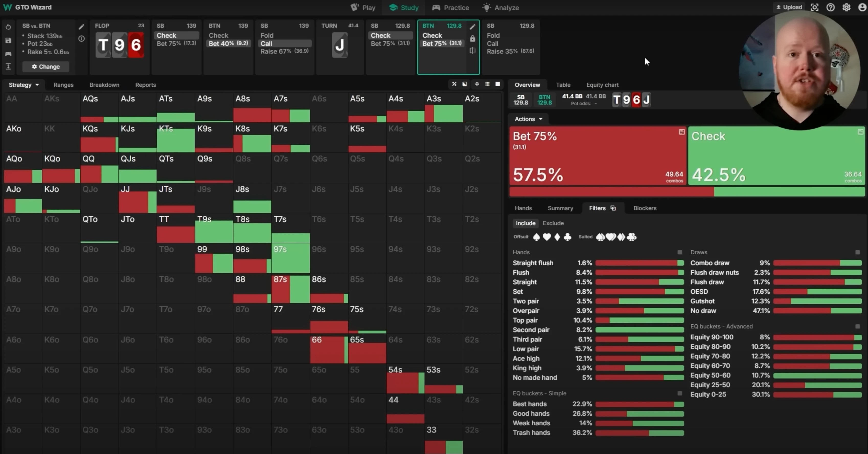Screen dimensions: 868x454
Task: Click the reset spot icon in left sidebar
Action: pyautogui.click(x=8, y=27)
